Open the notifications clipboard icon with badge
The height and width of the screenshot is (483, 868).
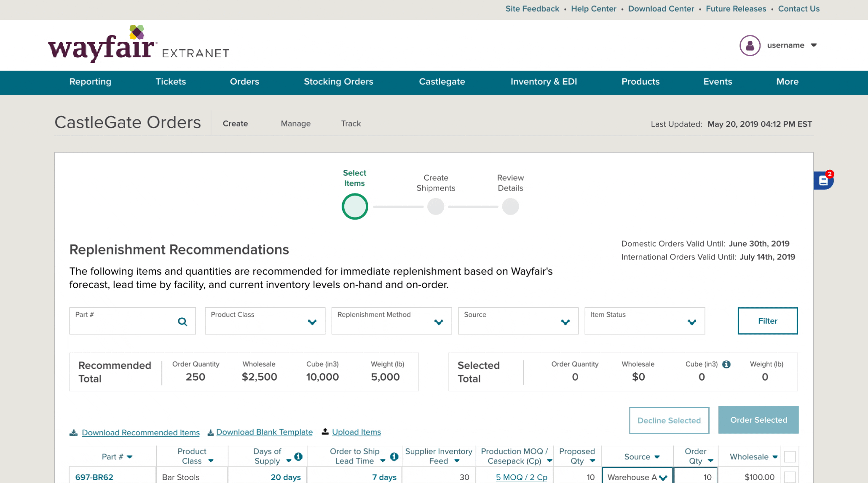823,180
